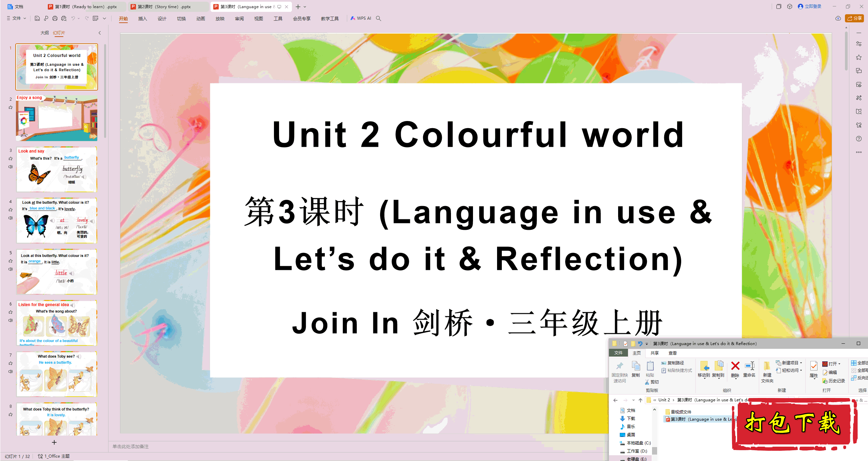Click the 1_Office 主题 status bar entry
Image resolution: width=868 pixels, height=461 pixels.
pyautogui.click(x=54, y=456)
